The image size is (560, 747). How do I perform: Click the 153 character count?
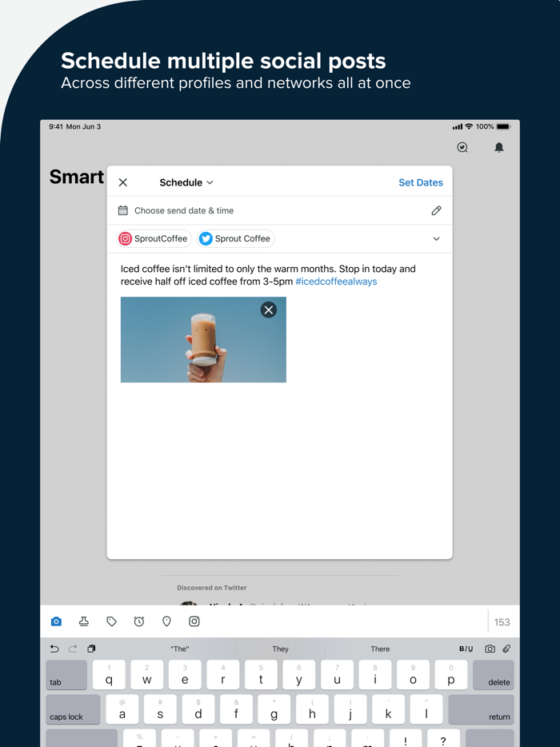[x=502, y=622]
